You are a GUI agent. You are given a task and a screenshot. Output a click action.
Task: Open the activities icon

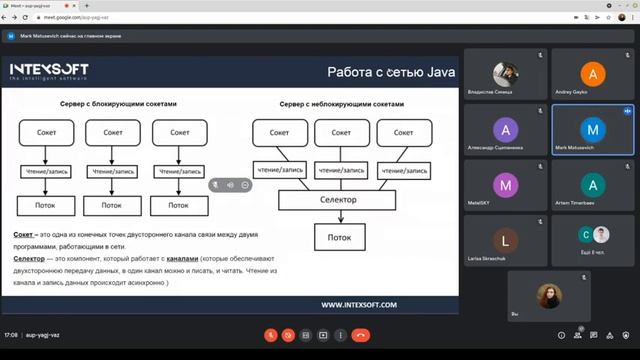(x=610, y=335)
